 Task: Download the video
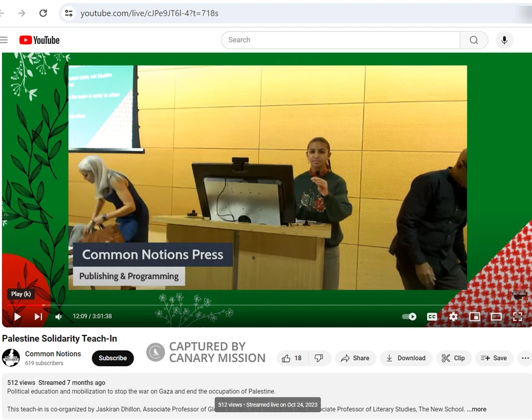[x=406, y=358]
